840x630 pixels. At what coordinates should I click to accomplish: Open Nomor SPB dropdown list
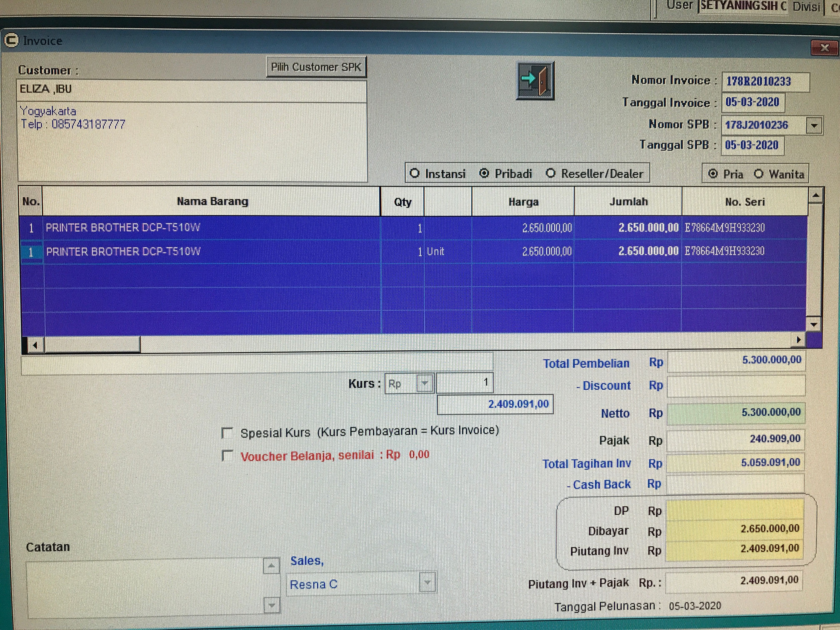coord(814,126)
